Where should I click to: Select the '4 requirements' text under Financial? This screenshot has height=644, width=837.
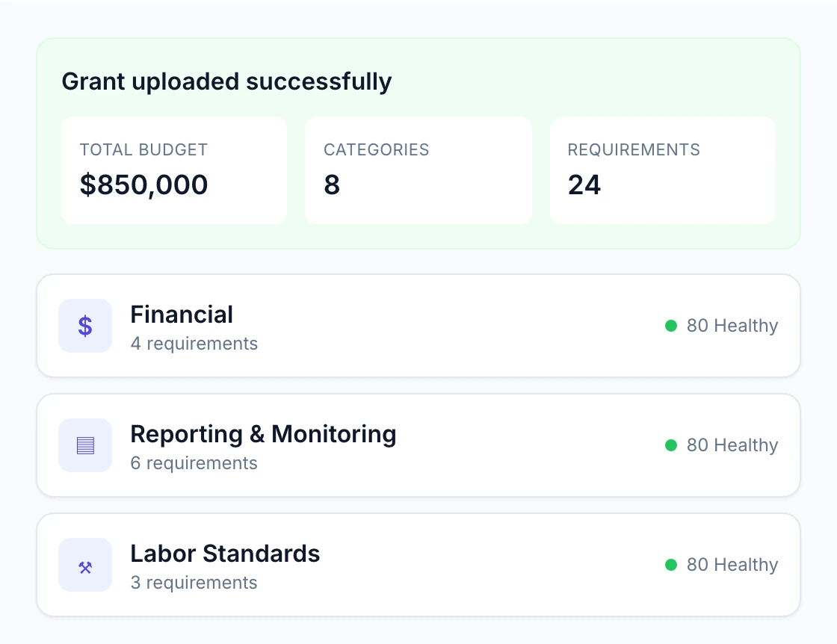(x=194, y=344)
